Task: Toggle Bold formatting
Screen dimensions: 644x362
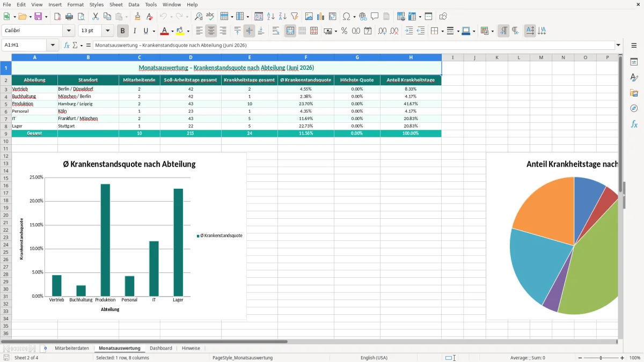Action: [x=123, y=31]
